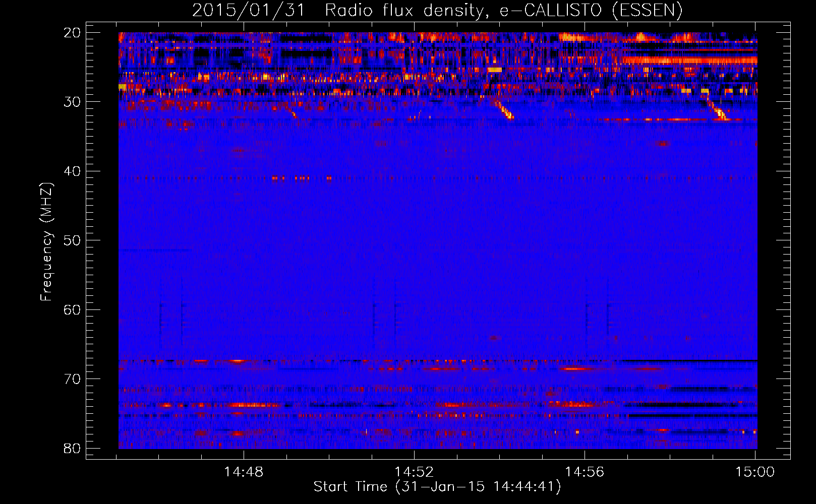
Task: Click the 50 MHz frequency label
Action: [72, 240]
